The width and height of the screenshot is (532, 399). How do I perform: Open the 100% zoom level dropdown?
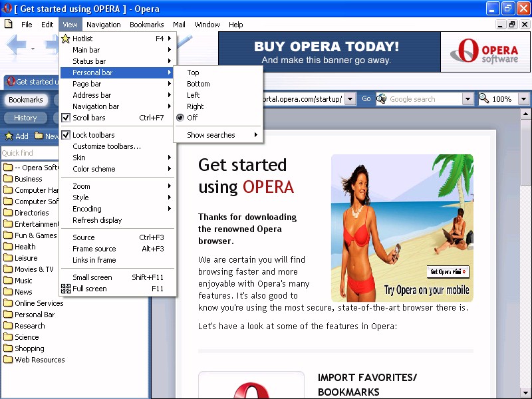click(523, 99)
